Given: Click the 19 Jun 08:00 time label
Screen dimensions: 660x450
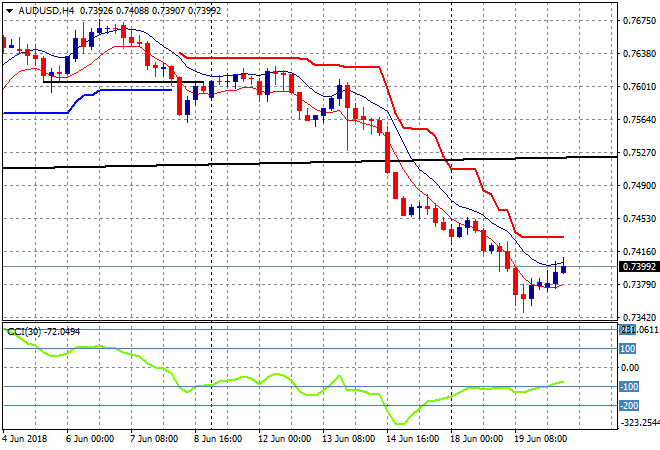Looking at the screenshot, I should [540, 439].
